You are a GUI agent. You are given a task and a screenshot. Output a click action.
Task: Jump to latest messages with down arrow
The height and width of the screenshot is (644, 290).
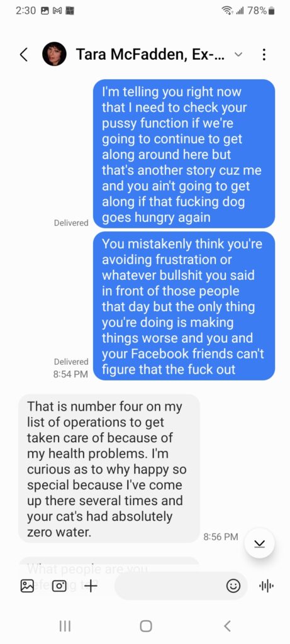click(259, 543)
